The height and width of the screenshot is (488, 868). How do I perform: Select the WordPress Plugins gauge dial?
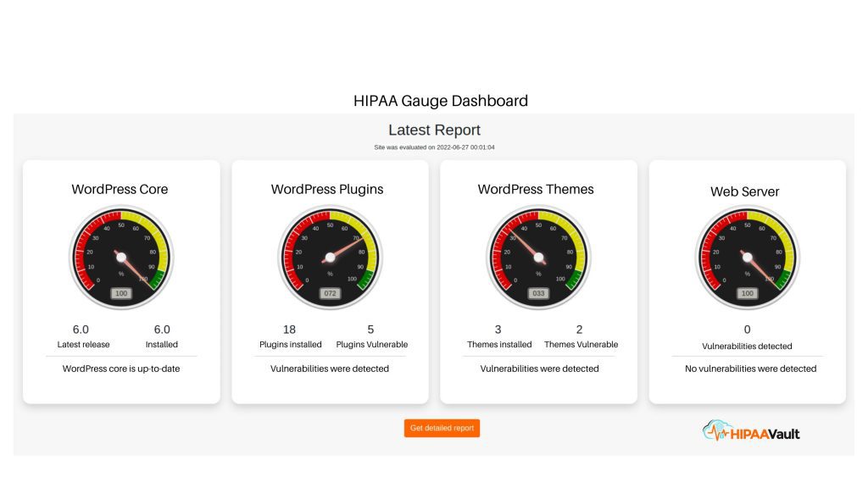[330, 258]
